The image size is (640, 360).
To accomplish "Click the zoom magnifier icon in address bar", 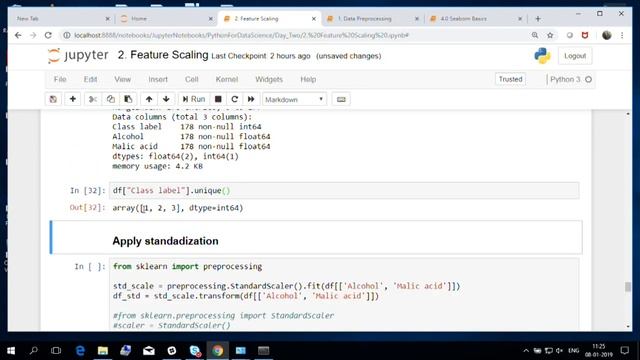I will [x=535, y=36].
